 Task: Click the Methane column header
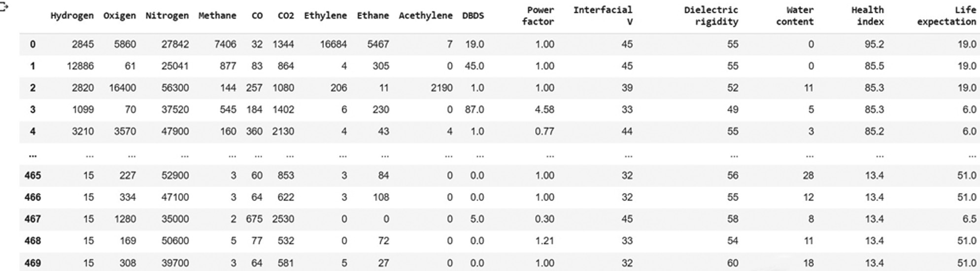pos(217,16)
